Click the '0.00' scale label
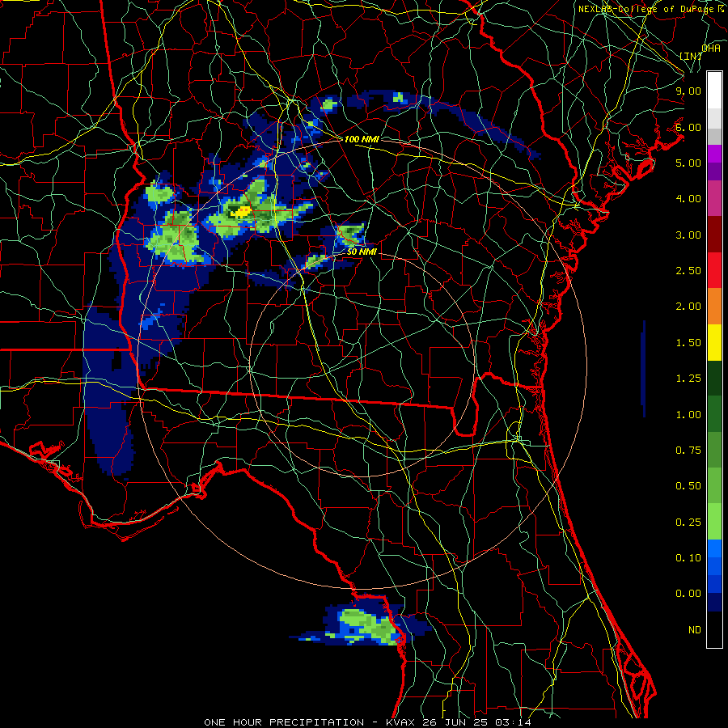Image resolution: width=728 pixels, height=728 pixels. pos(688,594)
